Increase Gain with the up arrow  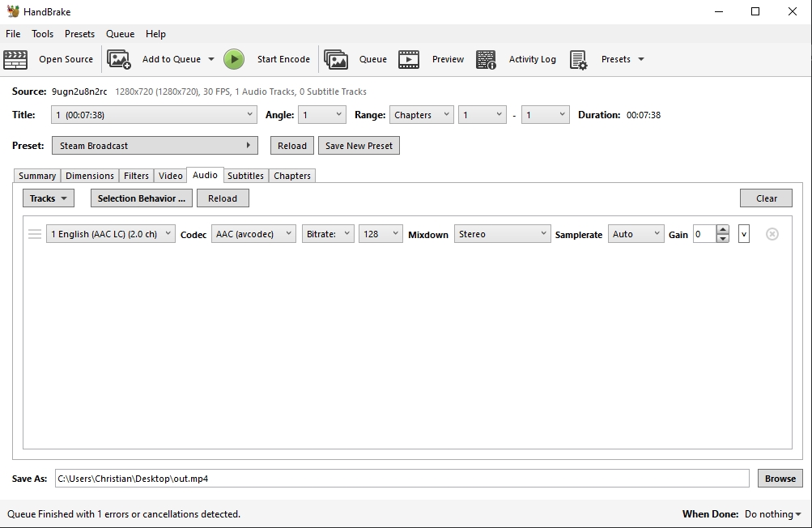[723, 229]
